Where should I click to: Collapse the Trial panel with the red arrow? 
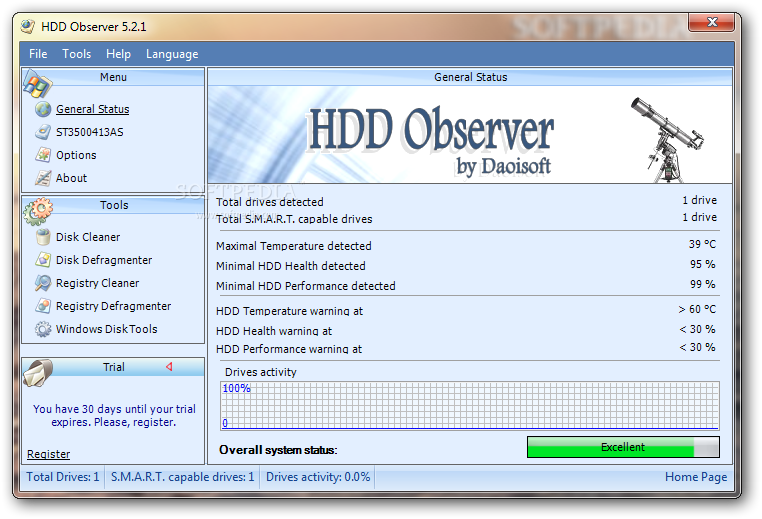(x=169, y=366)
